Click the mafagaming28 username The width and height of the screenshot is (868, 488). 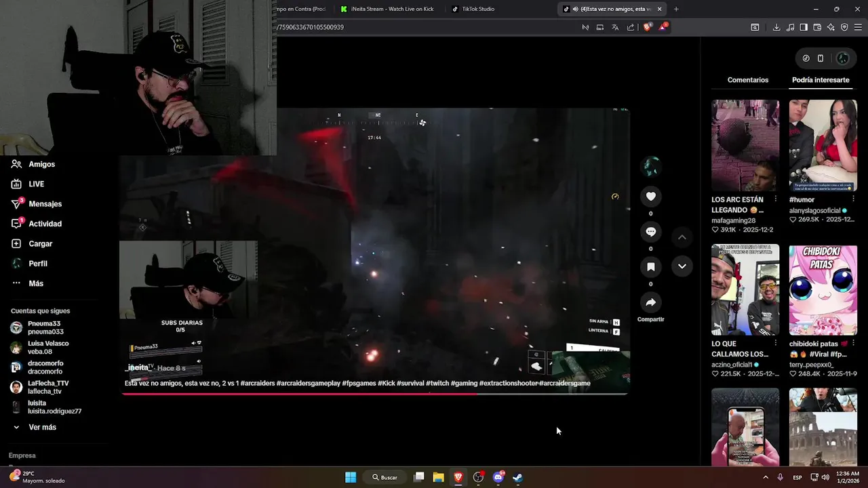733,221
